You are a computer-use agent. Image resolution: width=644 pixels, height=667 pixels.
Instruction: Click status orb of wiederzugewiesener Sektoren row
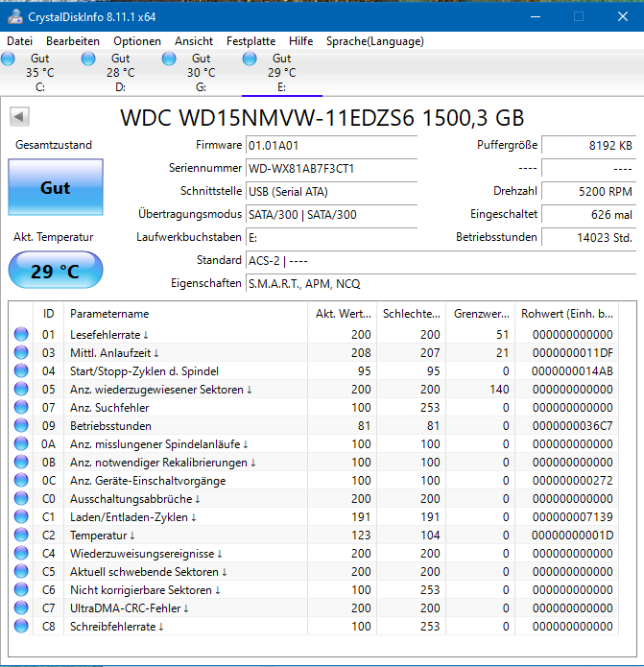21,390
